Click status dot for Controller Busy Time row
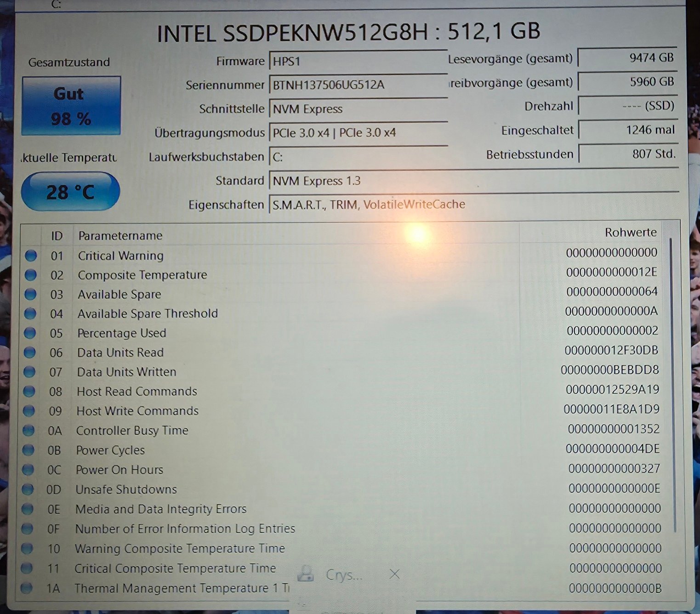Image resolution: width=700 pixels, height=614 pixels. click(28, 430)
